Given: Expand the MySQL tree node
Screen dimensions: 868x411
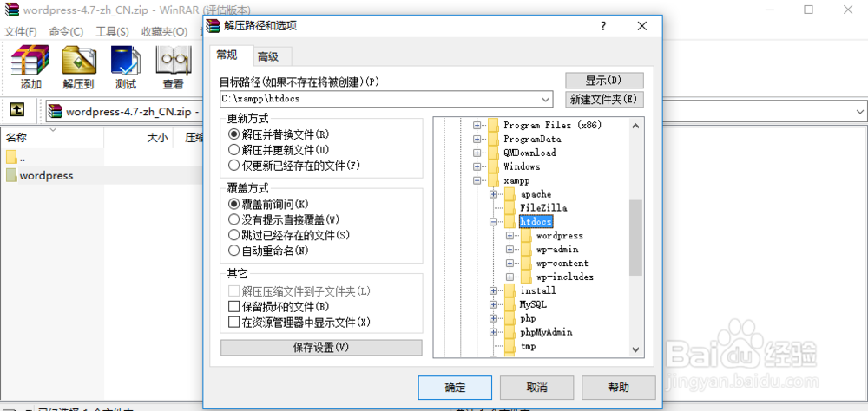Looking at the screenshot, I should pyautogui.click(x=493, y=305).
